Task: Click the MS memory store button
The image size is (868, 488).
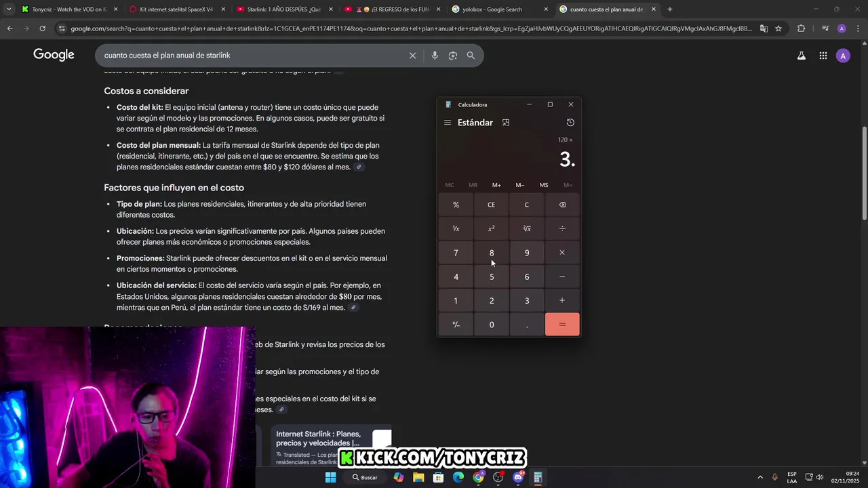Action: tap(544, 185)
